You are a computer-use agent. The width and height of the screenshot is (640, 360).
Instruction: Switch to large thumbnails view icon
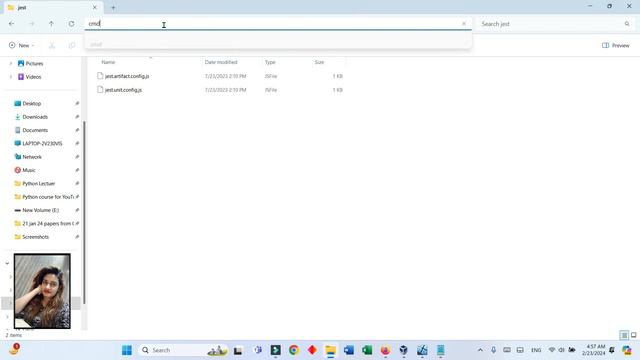point(633,335)
